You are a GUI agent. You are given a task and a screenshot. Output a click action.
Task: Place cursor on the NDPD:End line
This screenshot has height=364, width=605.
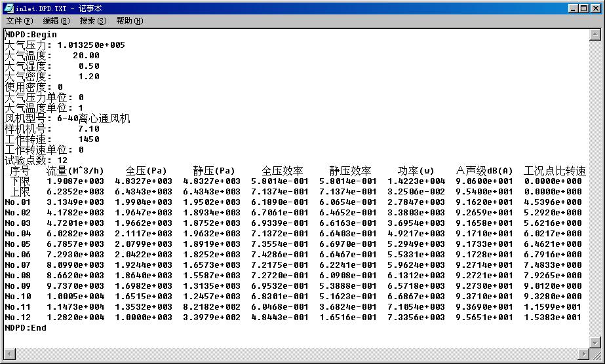coord(26,327)
